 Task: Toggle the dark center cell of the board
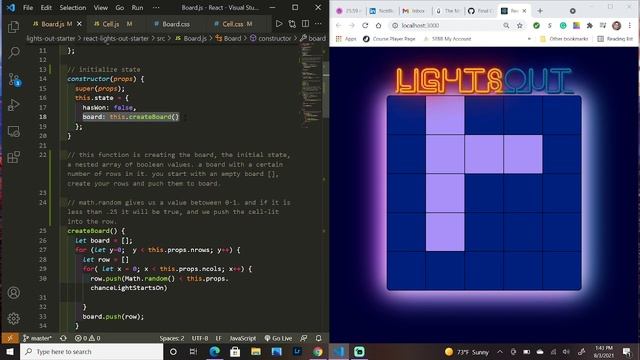click(484, 193)
